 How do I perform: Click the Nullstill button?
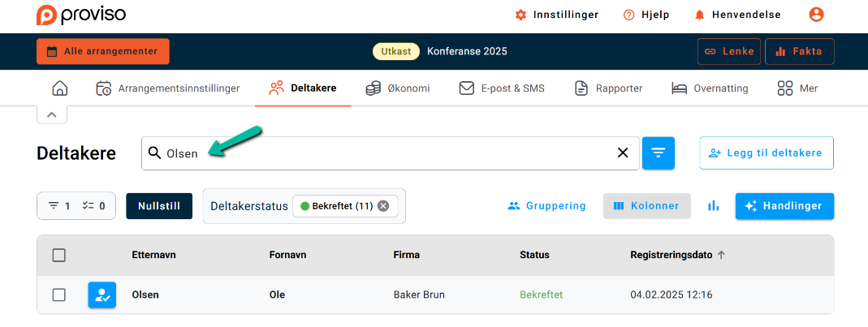(159, 206)
